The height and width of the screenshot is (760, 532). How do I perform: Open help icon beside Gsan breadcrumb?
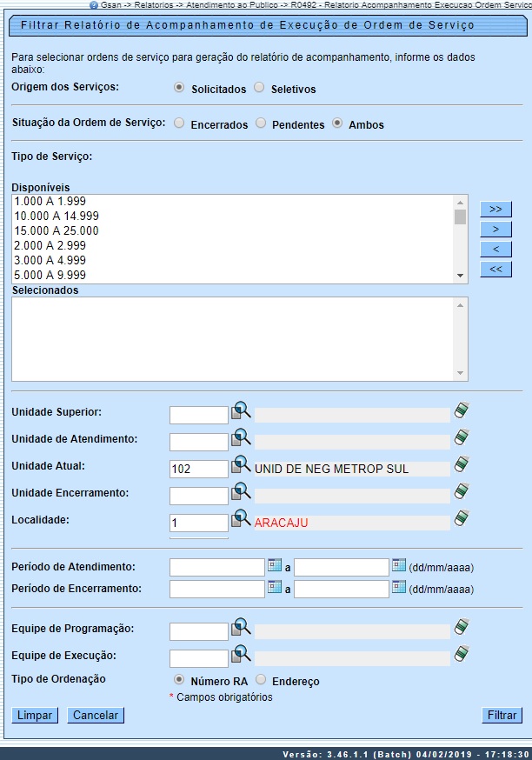coord(94,5)
